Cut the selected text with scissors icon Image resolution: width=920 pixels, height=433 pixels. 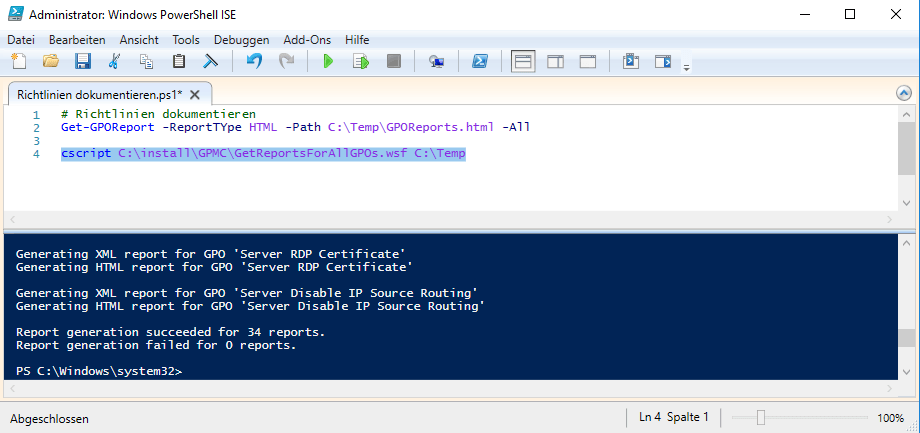click(x=114, y=62)
